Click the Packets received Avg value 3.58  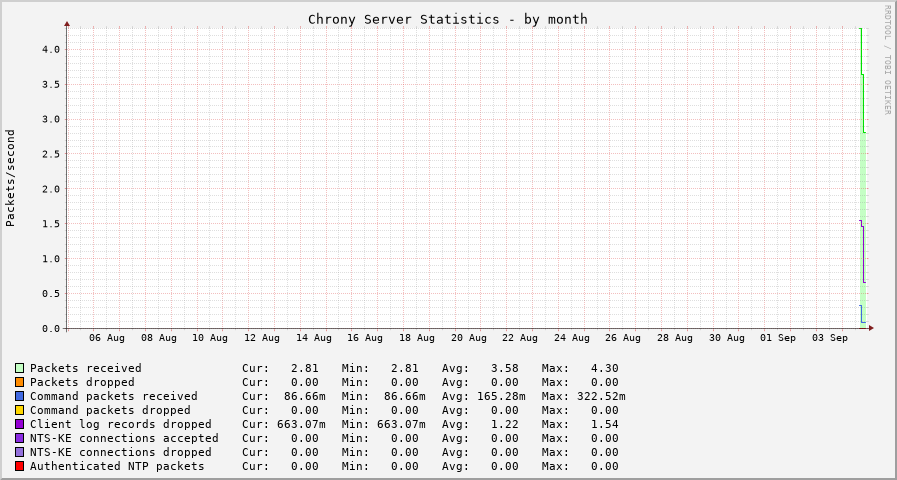tap(505, 368)
